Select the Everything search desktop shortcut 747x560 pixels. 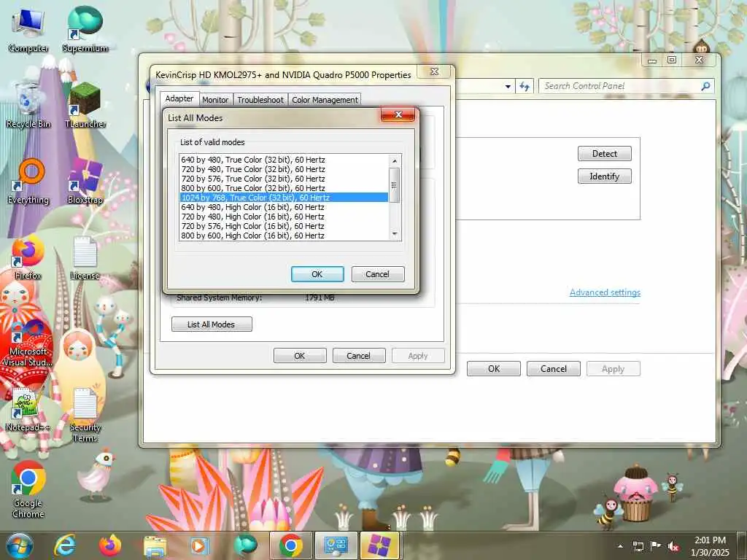coord(28,182)
